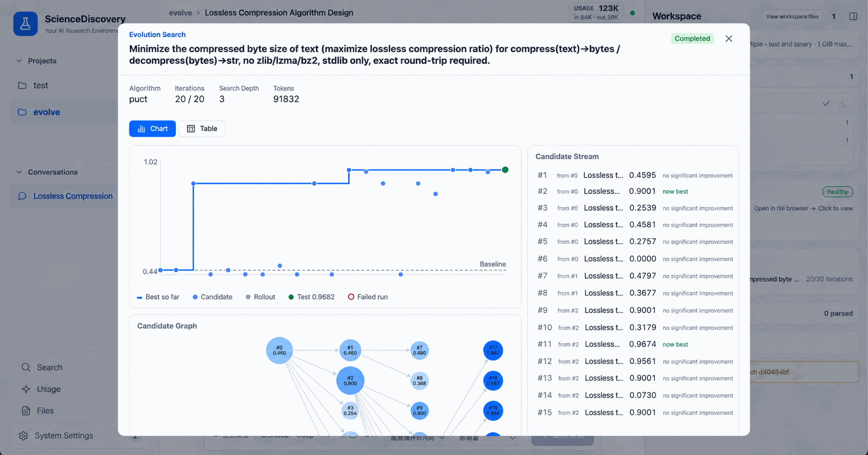Click candidate #1 row in stream
The image size is (868, 455).
[634, 175]
